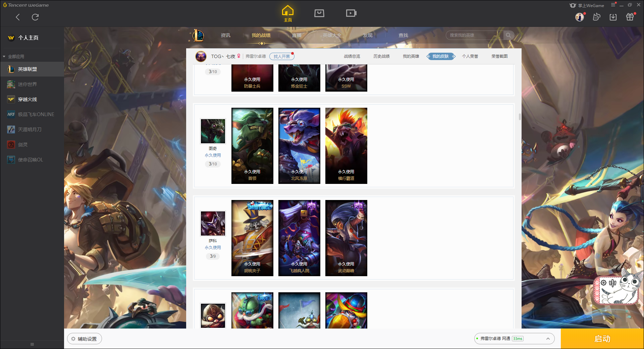Click the 33ms latency indicator

coord(518,339)
